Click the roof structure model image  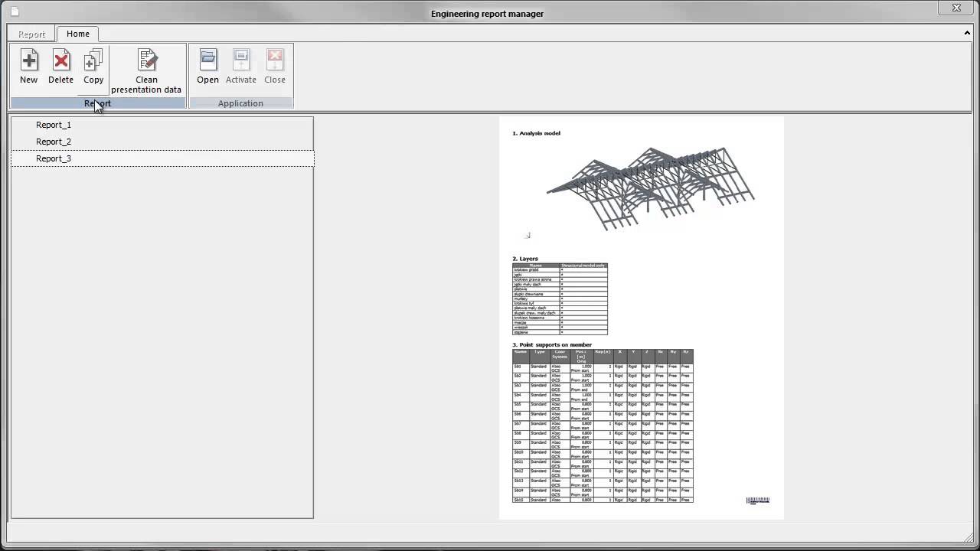pos(650,188)
